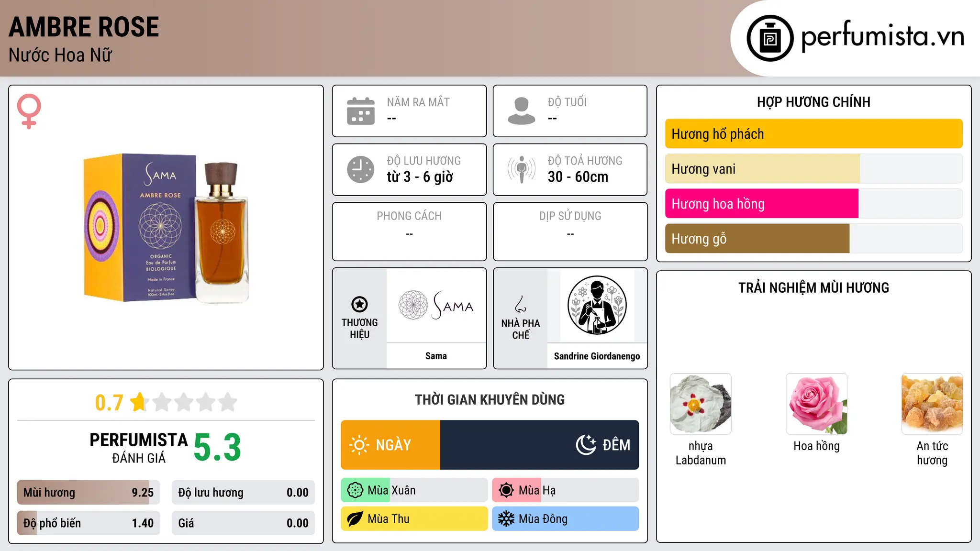This screenshot has height=551, width=980.
Task: Click the gold rating star next to 0.7
Action: pyautogui.click(x=139, y=402)
